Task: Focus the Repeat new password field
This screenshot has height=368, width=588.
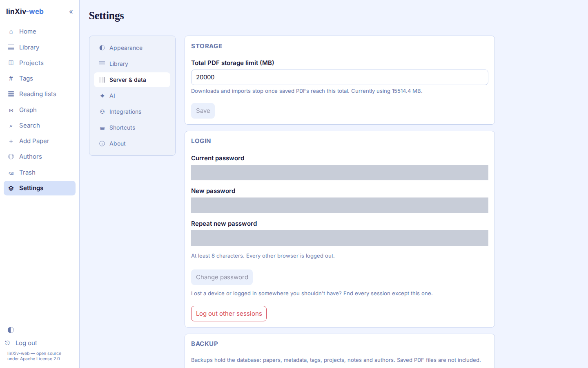Action: [x=340, y=238]
